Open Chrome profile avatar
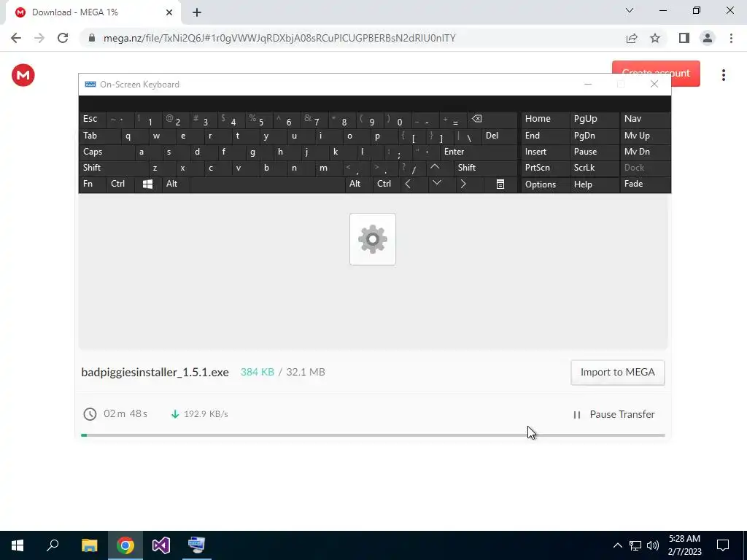This screenshot has height=560, width=747. click(708, 38)
